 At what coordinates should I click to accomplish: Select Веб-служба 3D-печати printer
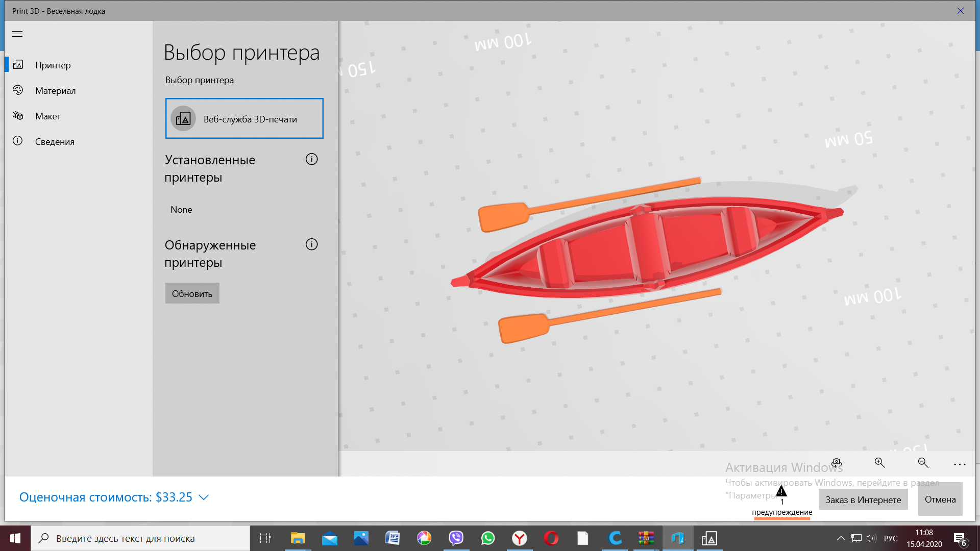244,118
